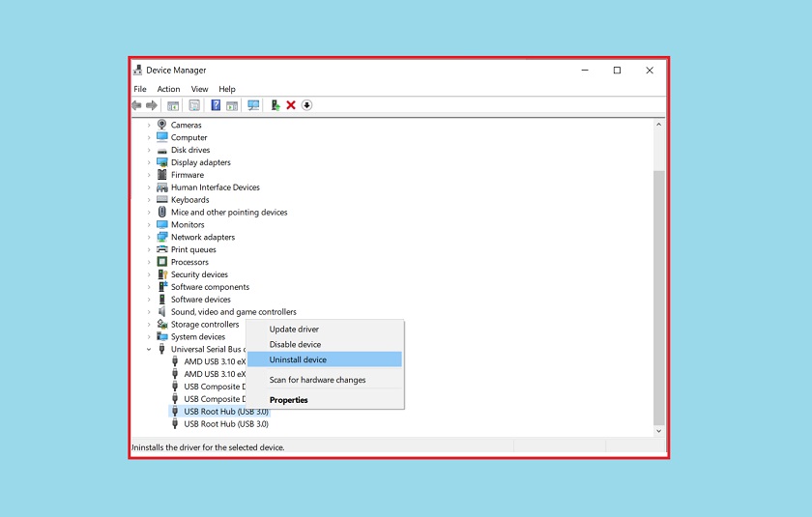Select the last USB Root Hub (USB 3.0)
This screenshot has height=517, width=812.
click(226, 424)
